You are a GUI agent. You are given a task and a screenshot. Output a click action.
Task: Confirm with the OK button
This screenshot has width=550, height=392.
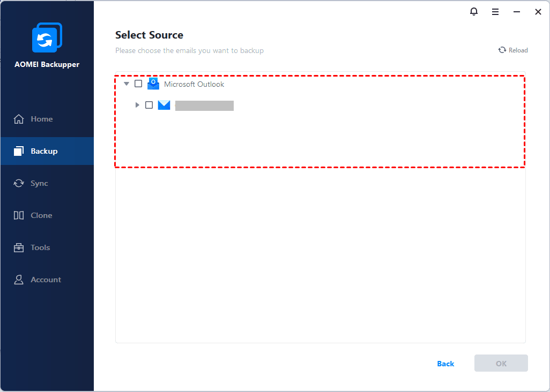point(501,364)
